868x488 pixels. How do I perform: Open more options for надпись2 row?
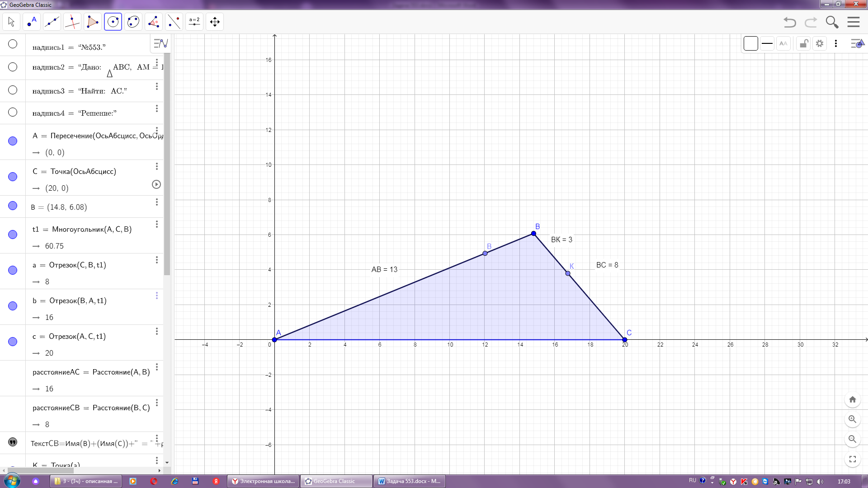tap(157, 62)
